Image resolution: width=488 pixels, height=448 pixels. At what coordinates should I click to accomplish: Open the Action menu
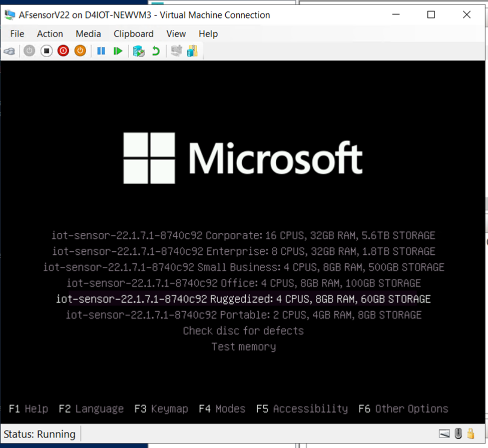pyautogui.click(x=50, y=34)
